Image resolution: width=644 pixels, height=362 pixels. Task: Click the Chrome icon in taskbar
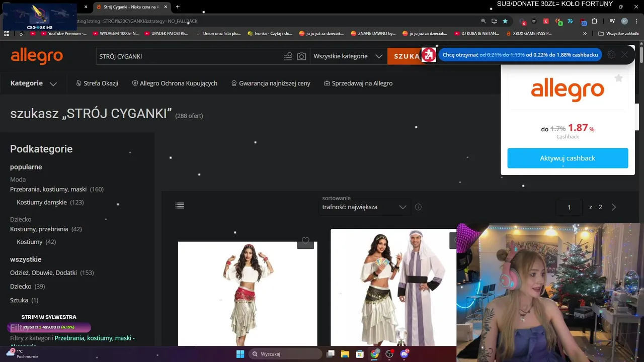click(x=375, y=354)
